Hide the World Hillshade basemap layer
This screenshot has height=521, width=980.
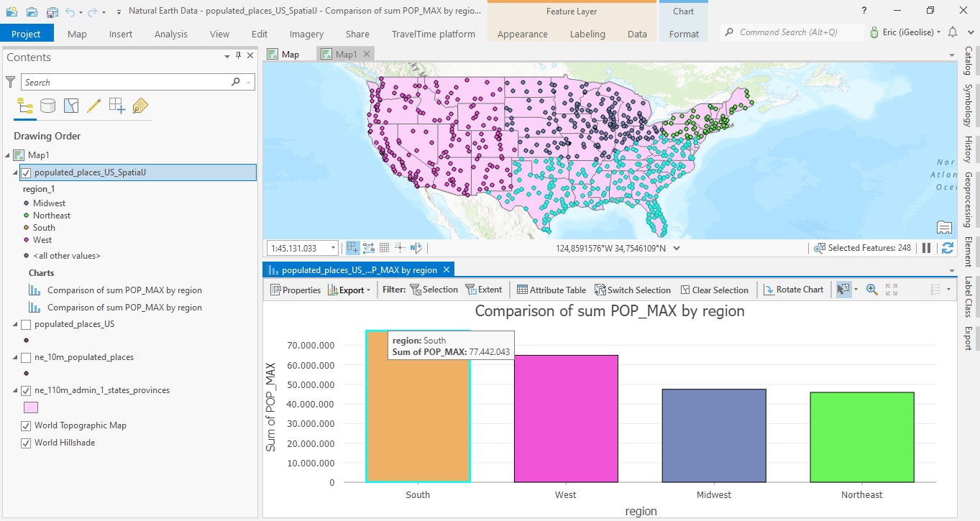(27, 443)
